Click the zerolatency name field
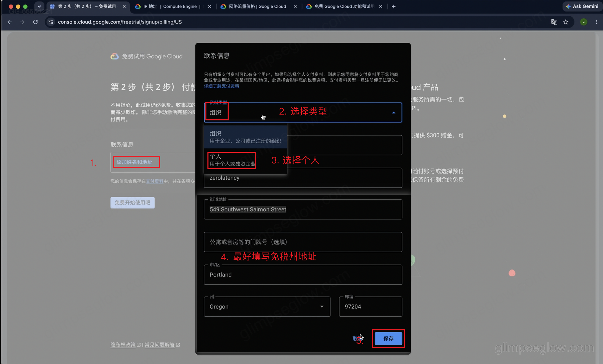Image resolution: width=603 pixels, height=364 pixels. coord(303,178)
